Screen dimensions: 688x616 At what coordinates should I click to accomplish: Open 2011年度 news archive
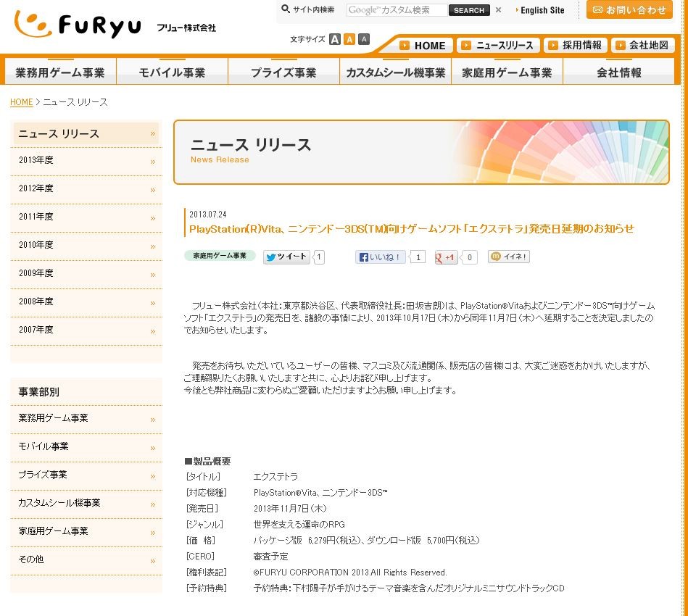86,217
